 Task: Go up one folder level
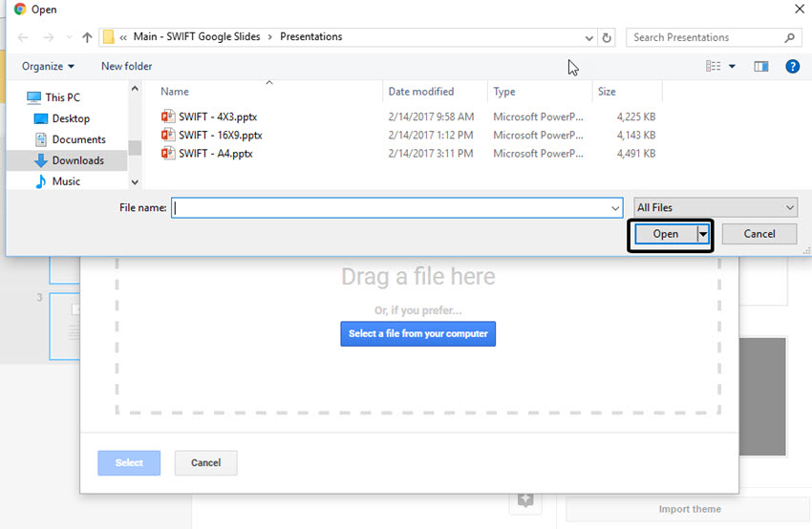(x=87, y=37)
